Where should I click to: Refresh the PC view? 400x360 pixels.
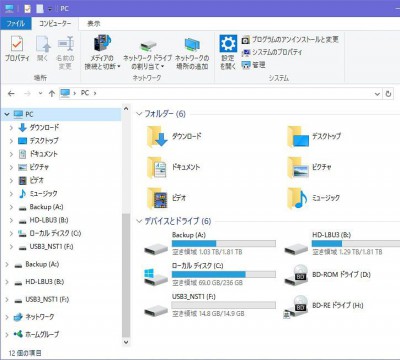click(x=388, y=94)
